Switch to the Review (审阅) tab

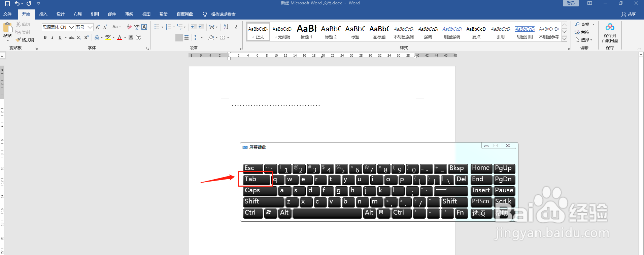click(x=129, y=14)
